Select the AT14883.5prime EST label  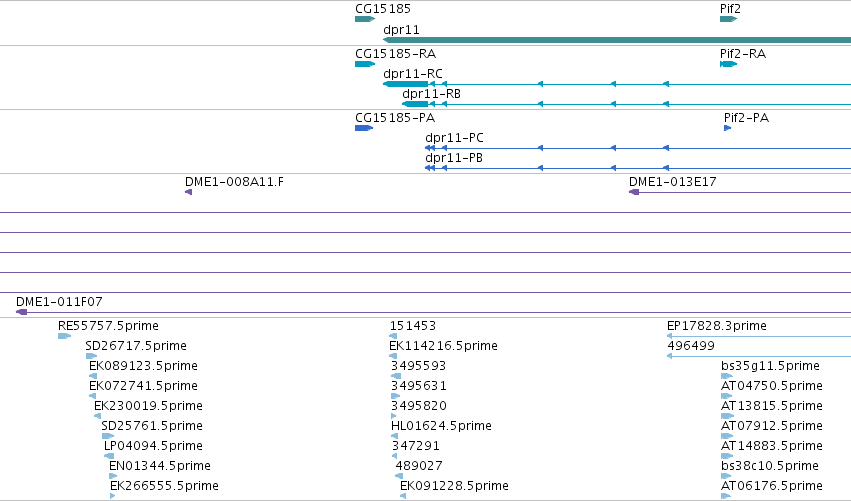pyautogui.click(x=772, y=446)
